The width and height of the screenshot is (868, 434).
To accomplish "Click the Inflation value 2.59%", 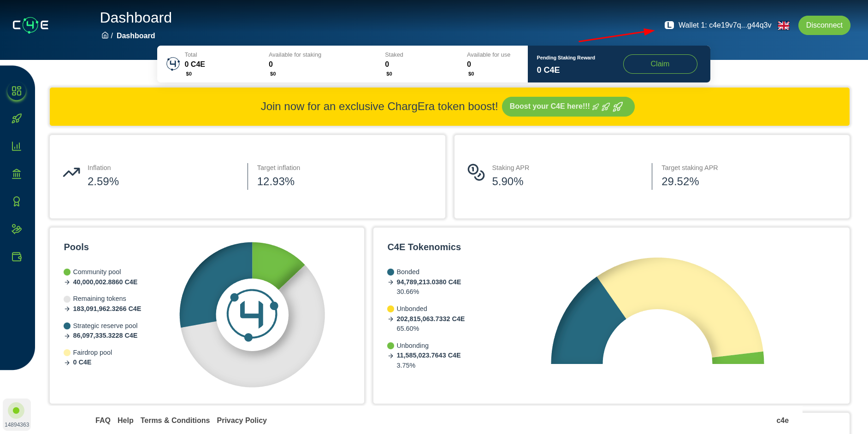I will click(x=103, y=182).
